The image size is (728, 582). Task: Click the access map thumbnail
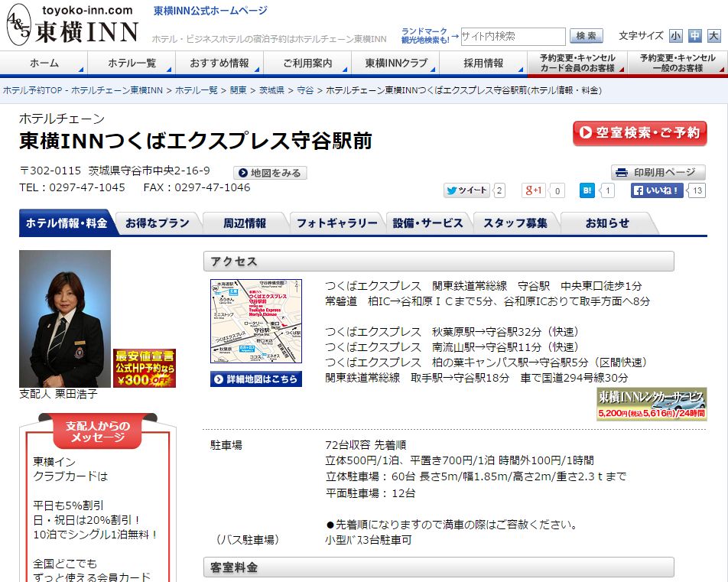(256, 321)
